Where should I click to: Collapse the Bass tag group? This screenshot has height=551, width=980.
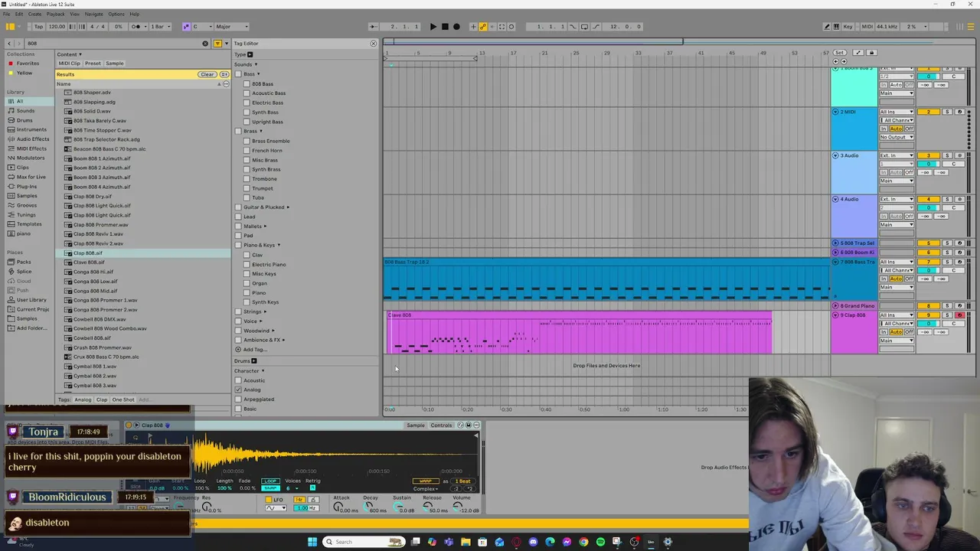pos(258,74)
